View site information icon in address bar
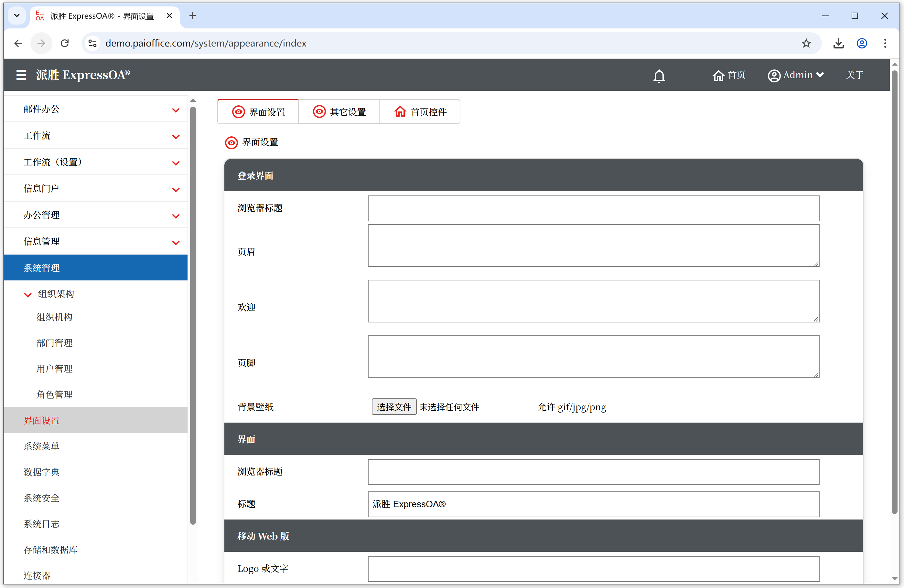 (x=92, y=43)
